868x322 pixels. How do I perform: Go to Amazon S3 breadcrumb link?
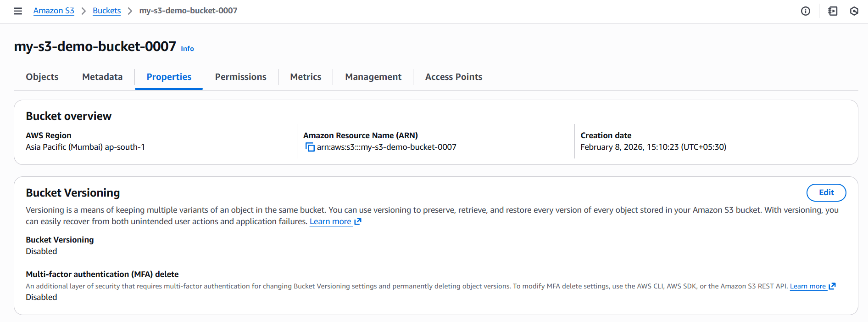[54, 11]
